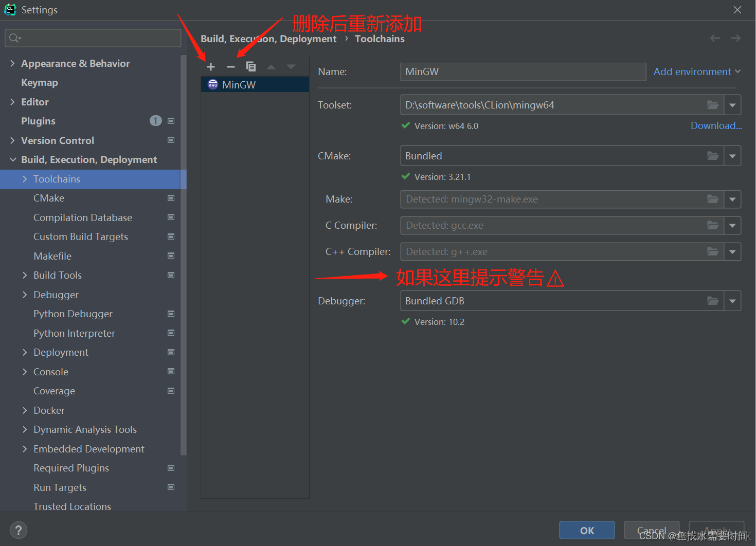Viewport: 756px width, 546px height.
Task: Browse folder for Toolset path
Action: [x=713, y=105]
